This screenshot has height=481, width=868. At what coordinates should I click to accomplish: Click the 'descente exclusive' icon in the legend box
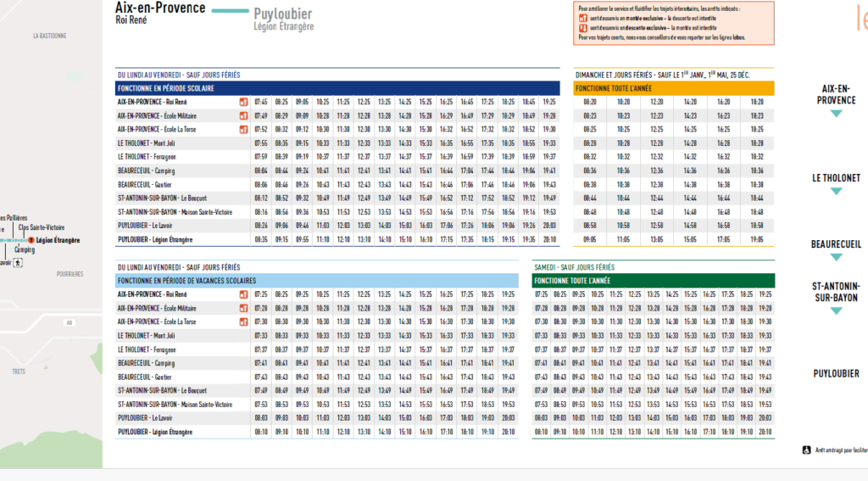coord(582,28)
